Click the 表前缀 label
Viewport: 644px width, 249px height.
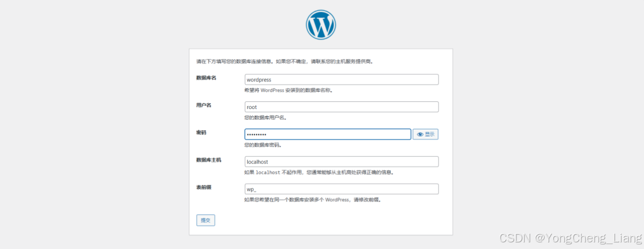pyautogui.click(x=204, y=187)
